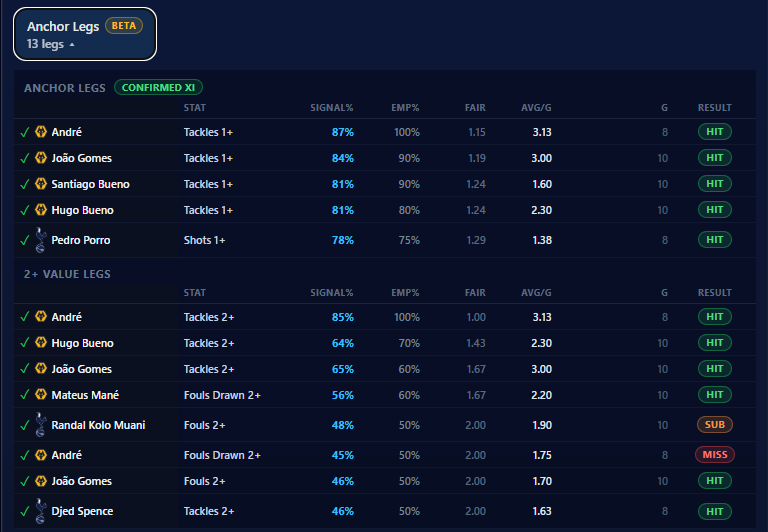768x532 pixels.
Task: Click the Tottenham crest beside Randal Kolo Muani
Action: pos(41,425)
